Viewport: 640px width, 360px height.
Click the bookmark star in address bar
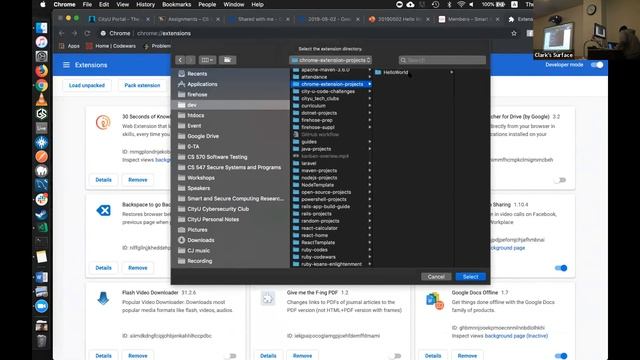click(x=514, y=33)
